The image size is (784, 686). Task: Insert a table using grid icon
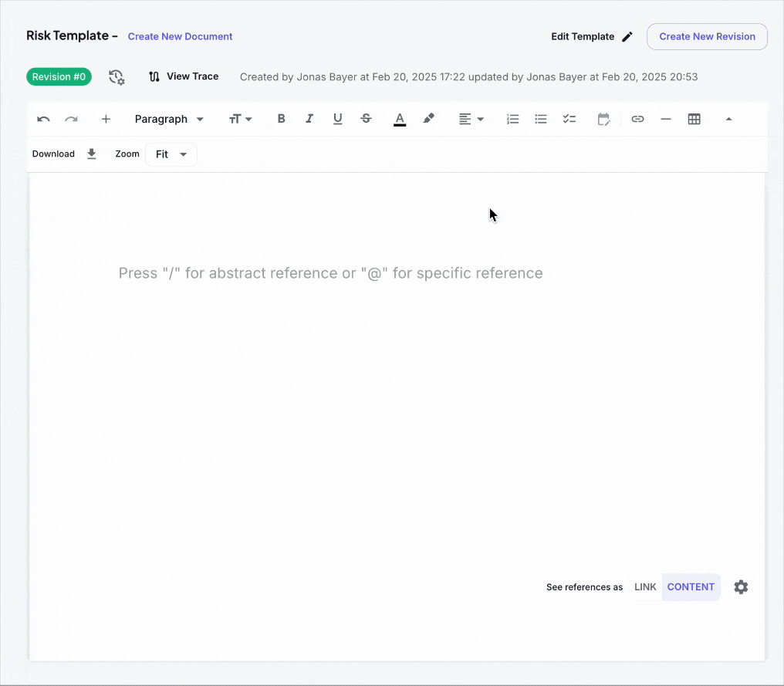(x=694, y=119)
